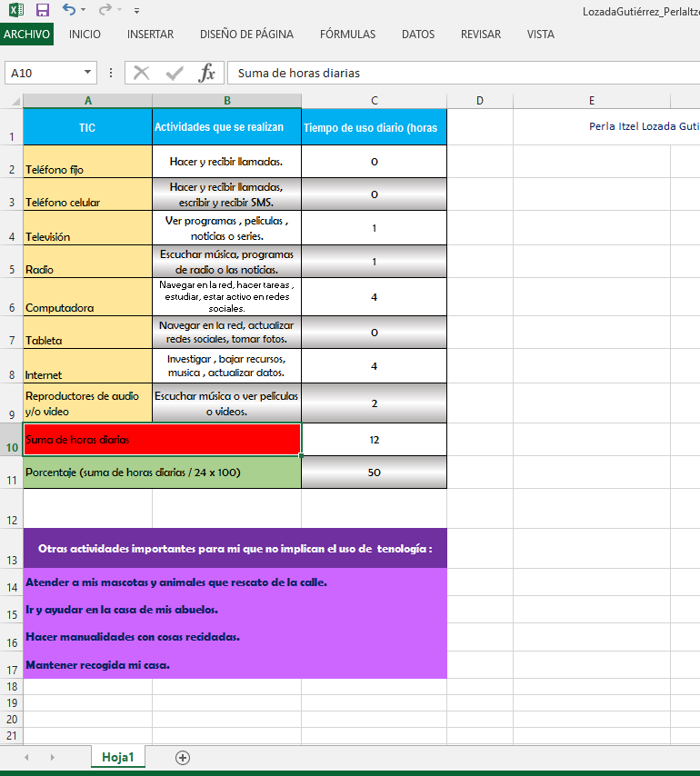Screen dimensions: 700x776
Task: Select 'Mantener recogida mi casa.' row
Action: pyautogui.click(x=235, y=664)
